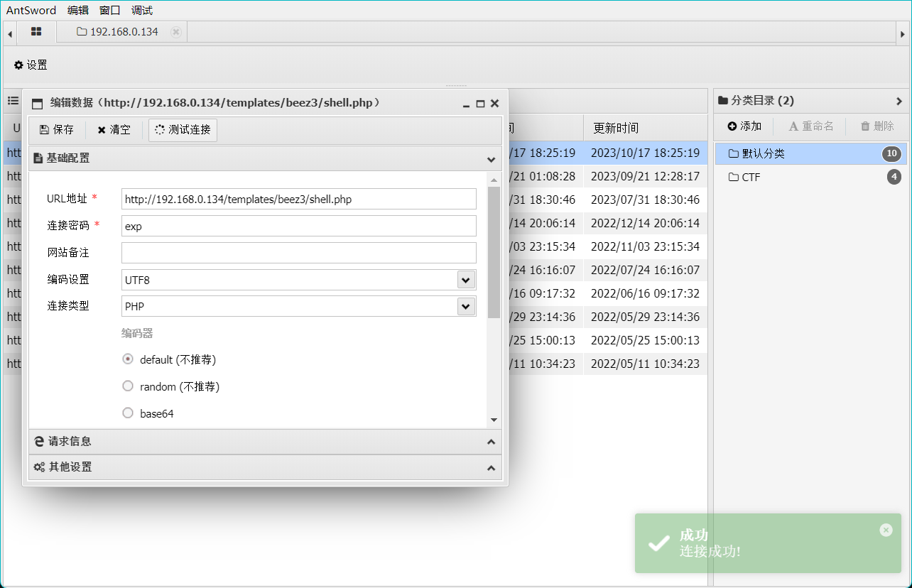Click the dialog vertical scrollbar thumb

click(x=494, y=252)
